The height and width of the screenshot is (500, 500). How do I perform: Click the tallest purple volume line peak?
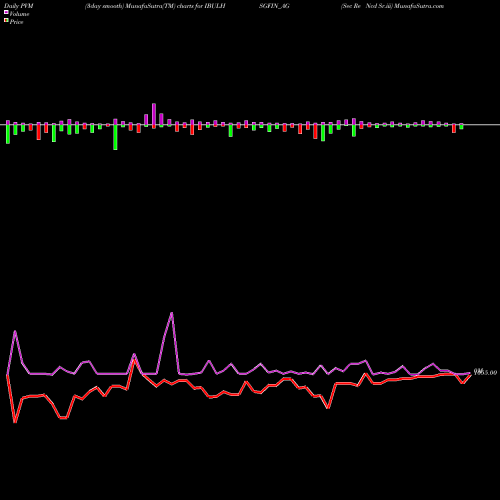(x=172, y=313)
